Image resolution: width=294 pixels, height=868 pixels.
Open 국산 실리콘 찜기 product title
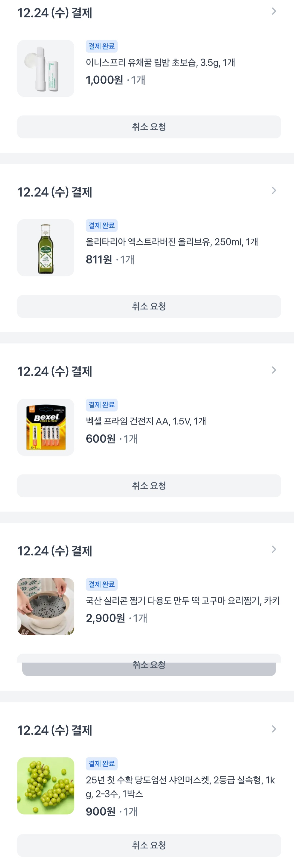click(x=182, y=601)
